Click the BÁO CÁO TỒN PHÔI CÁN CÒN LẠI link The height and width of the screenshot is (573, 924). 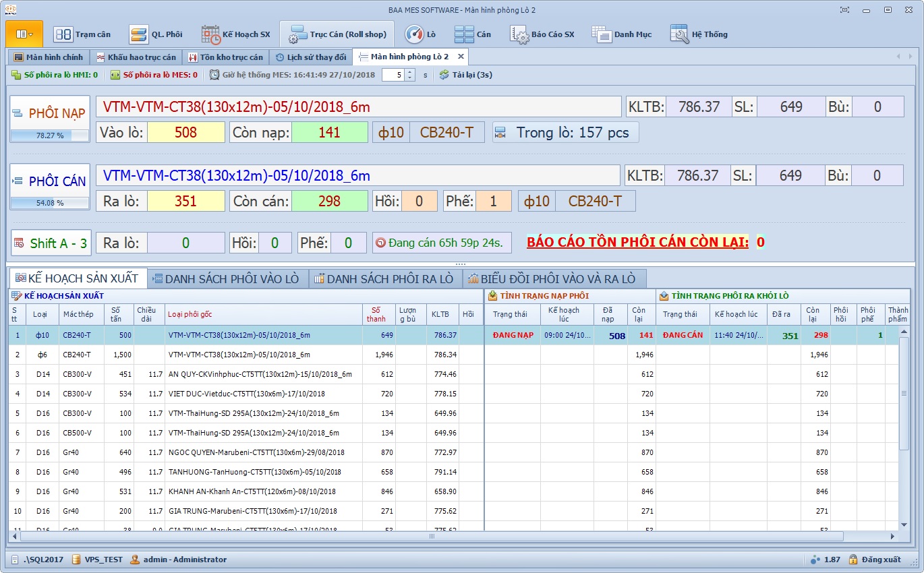pos(637,243)
